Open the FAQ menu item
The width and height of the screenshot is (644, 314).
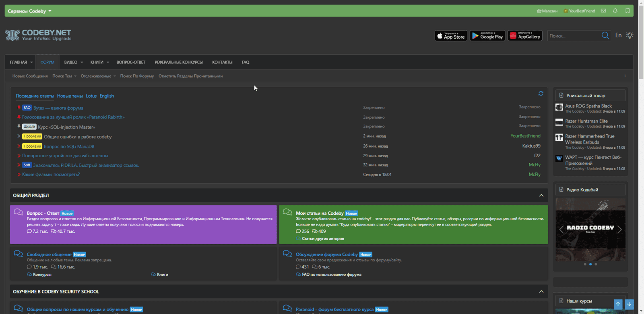point(246,62)
